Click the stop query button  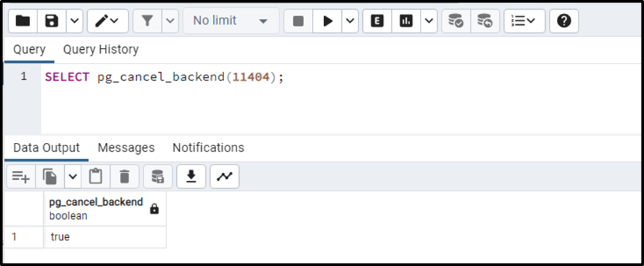click(x=299, y=21)
